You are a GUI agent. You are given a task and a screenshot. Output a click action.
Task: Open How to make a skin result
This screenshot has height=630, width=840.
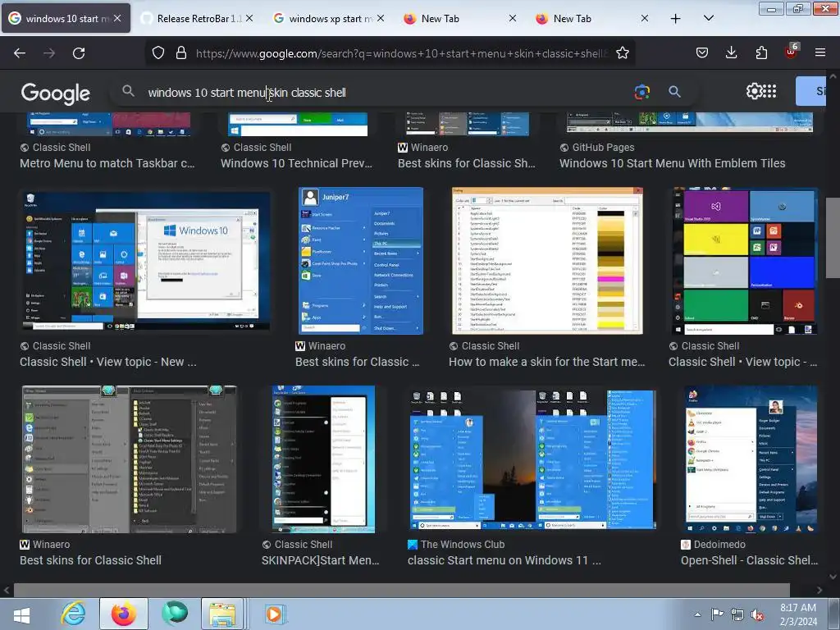(547, 362)
